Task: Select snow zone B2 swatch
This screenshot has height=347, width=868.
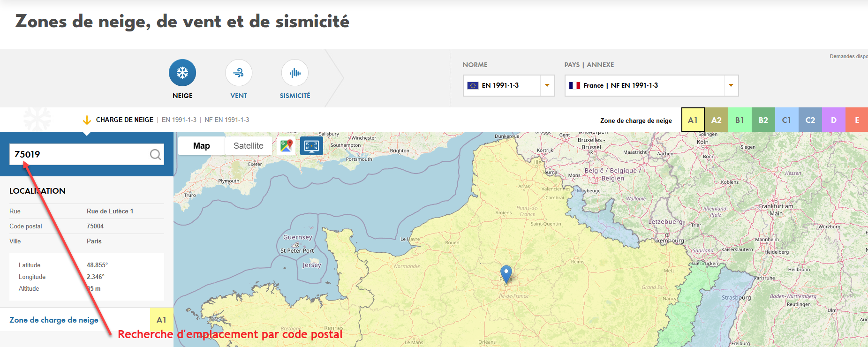Action: click(763, 120)
